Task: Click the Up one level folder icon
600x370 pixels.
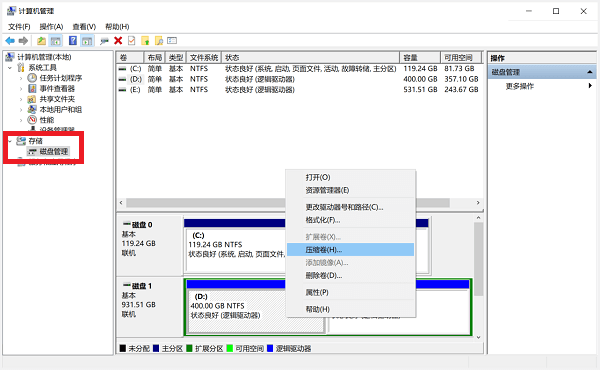Action: [x=41, y=41]
